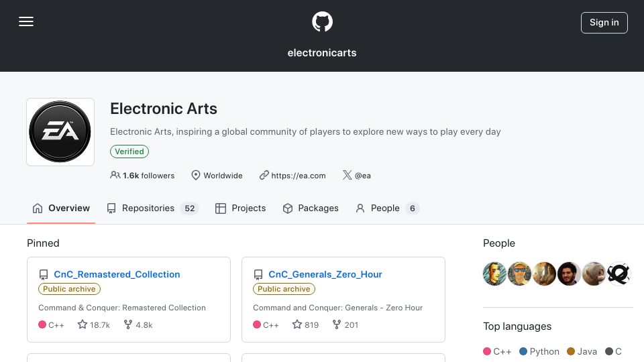Switch to the People tab

click(387, 208)
